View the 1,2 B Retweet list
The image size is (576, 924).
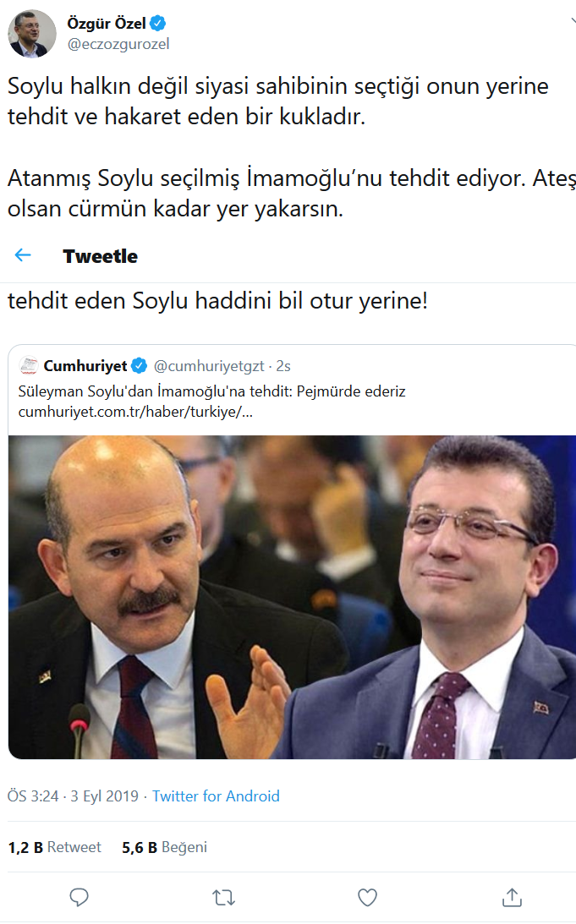click(x=55, y=847)
